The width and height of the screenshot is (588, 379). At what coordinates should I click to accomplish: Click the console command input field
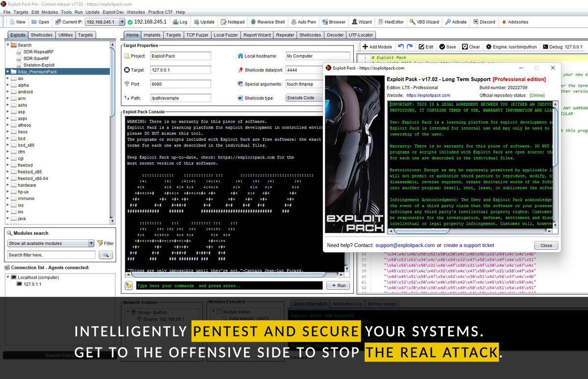229,285
